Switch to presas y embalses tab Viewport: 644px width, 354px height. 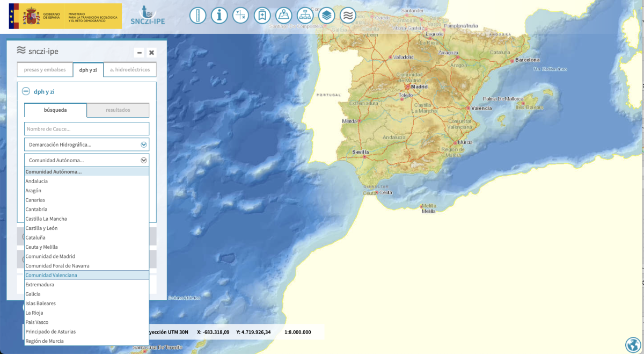[45, 70]
